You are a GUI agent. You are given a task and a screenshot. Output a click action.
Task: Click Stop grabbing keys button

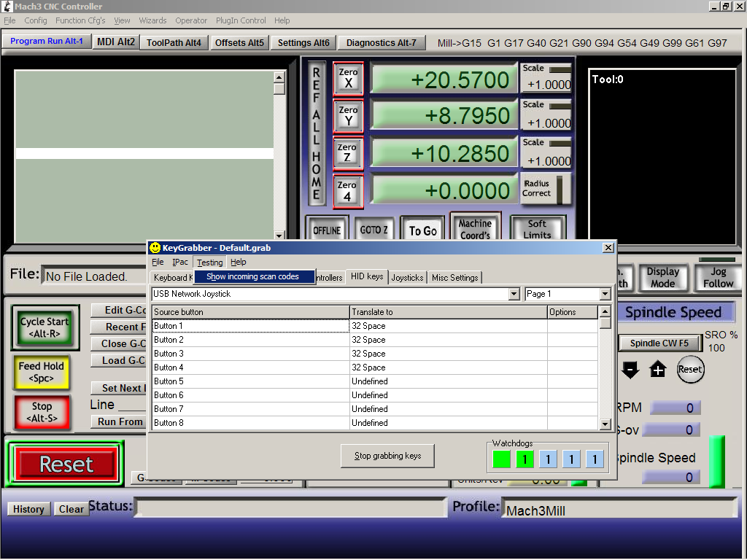click(387, 456)
